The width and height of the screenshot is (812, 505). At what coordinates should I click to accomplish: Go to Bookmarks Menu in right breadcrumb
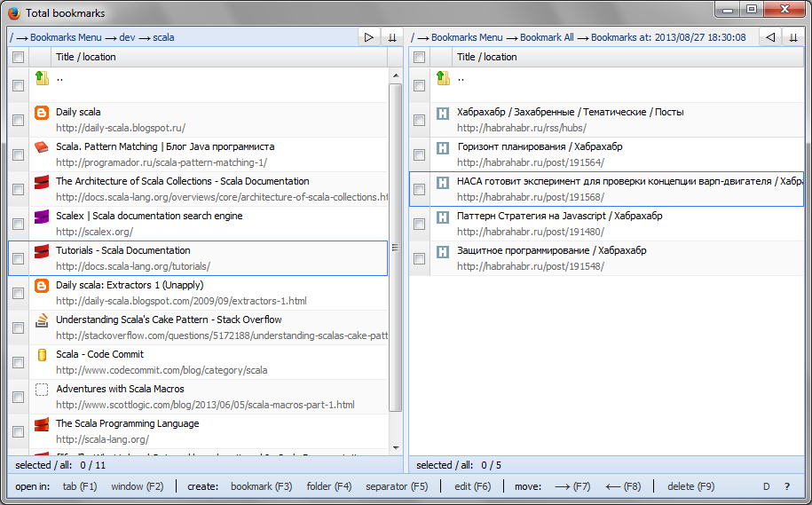pyautogui.click(x=467, y=37)
